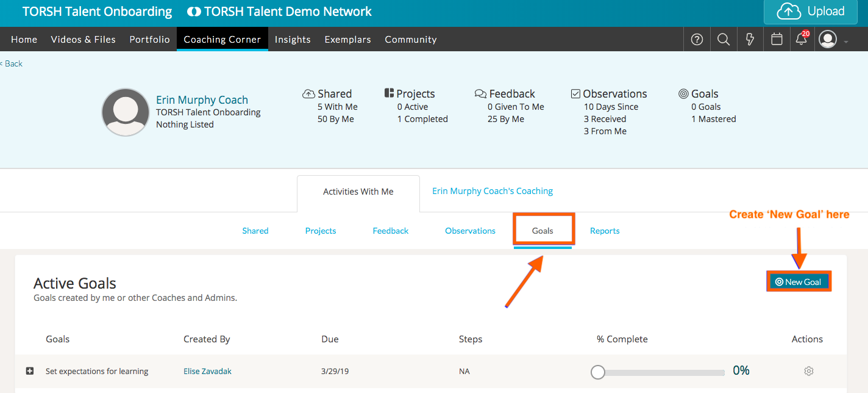Image resolution: width=868 pixels, height=393 pixels.
Task: Open search with the magnifier icon
Action: coord(724,40)
